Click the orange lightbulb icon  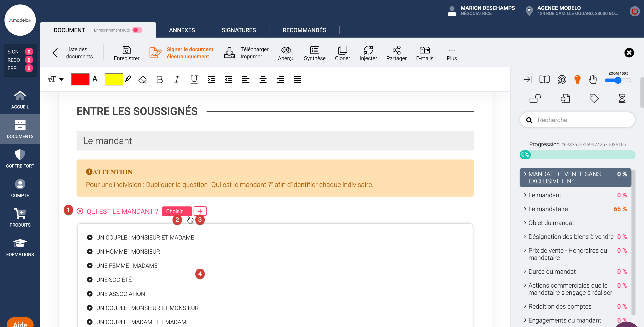(577, 79)
